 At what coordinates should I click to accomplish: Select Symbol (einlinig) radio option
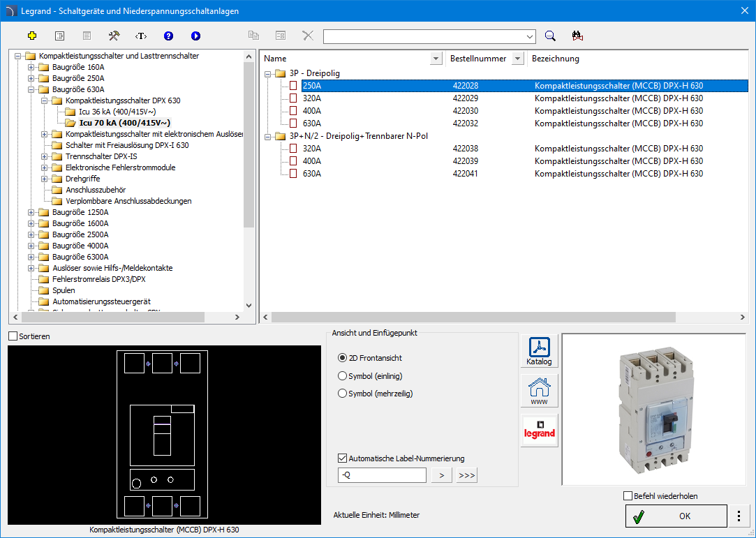pyautogui.click(x=342, y=375)
